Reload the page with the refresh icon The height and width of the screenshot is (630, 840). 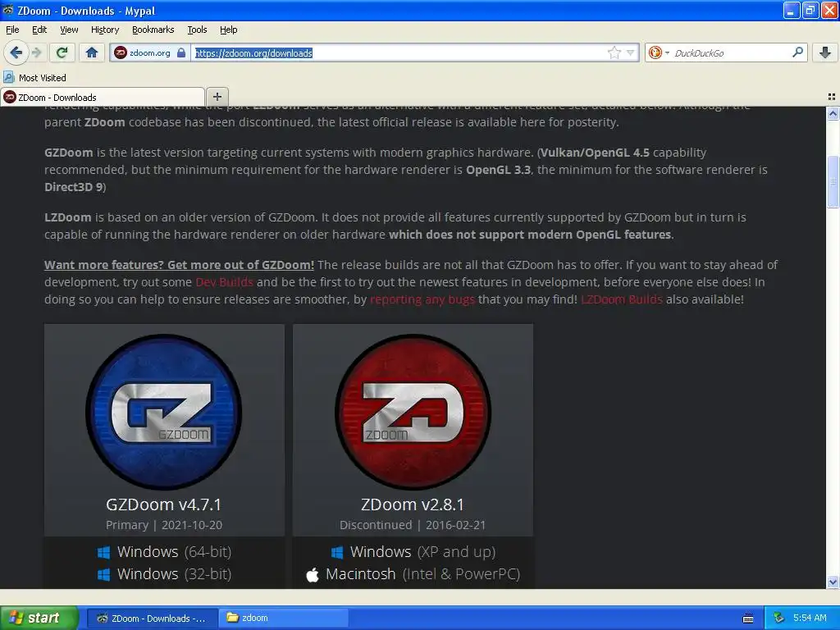[62, 52]
